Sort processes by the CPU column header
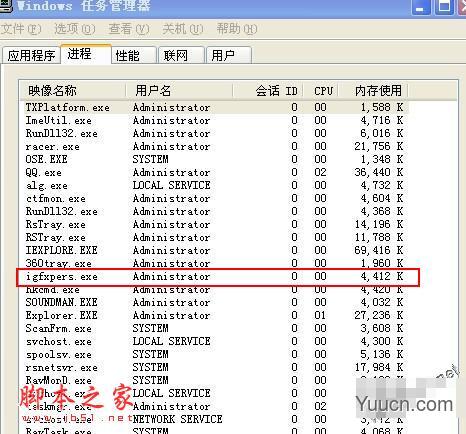 click(x=321, y=91)
